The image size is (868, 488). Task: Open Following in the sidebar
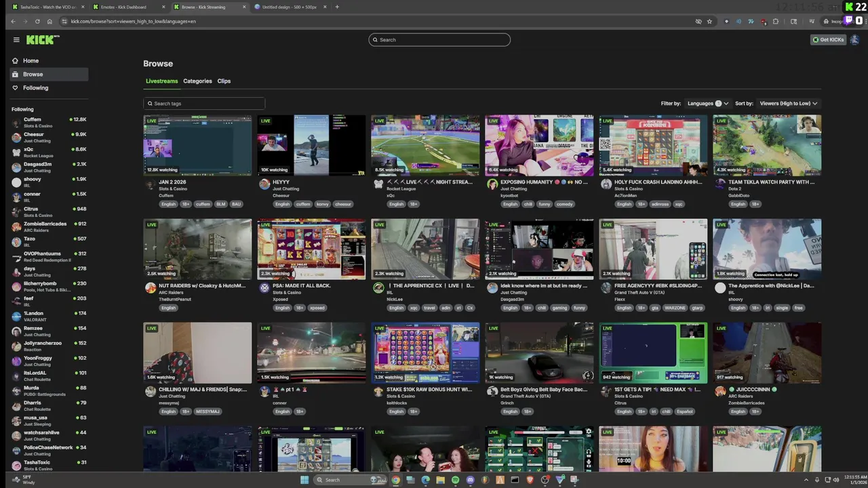49,87
